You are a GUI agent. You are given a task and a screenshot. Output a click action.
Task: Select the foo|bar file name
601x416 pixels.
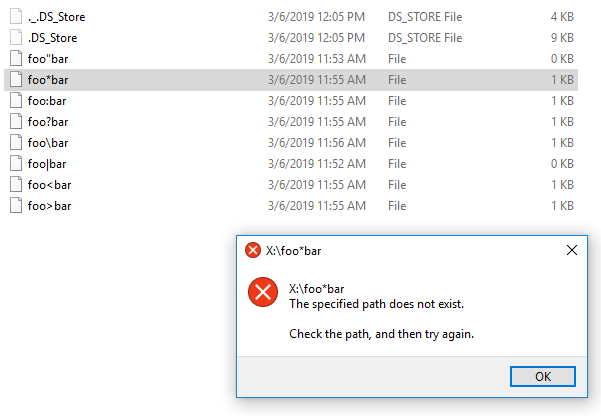tap(47, 164)
